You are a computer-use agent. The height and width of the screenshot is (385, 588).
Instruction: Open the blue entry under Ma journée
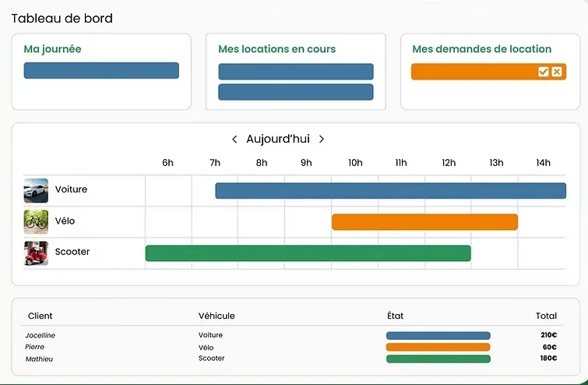pyautogui.click(x=101, y=71)
